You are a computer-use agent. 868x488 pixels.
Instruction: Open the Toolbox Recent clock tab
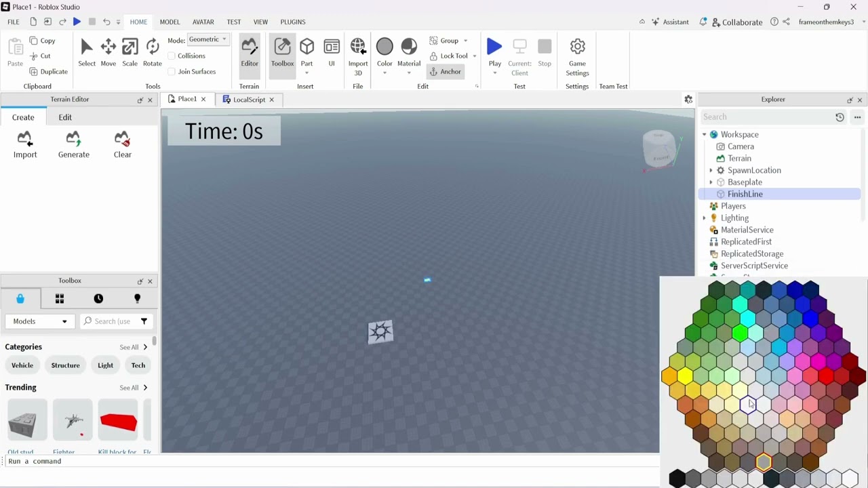98,299
